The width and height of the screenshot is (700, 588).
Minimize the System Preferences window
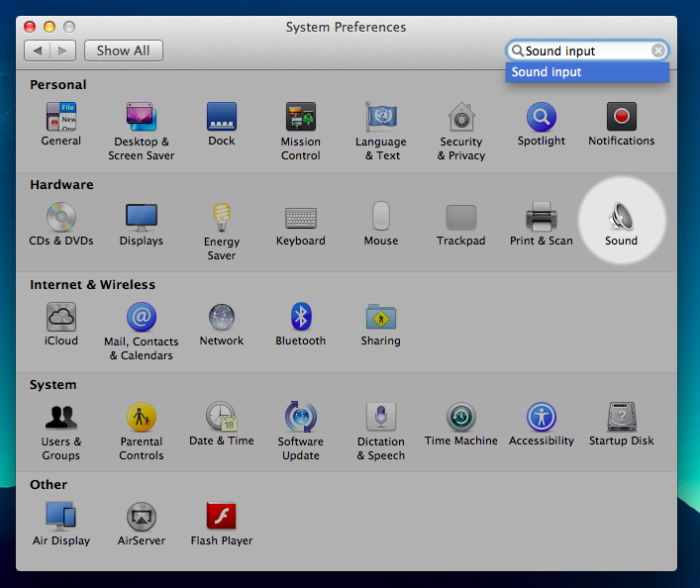click(x=50, y=27)
